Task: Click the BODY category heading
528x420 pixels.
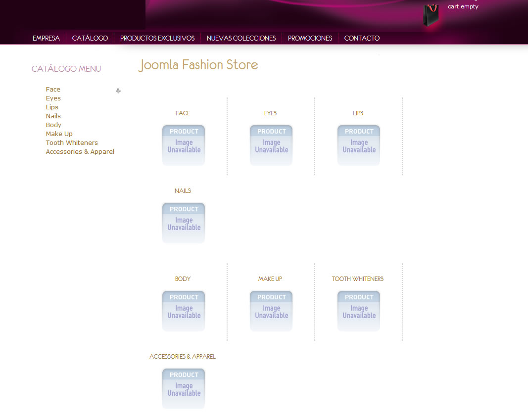Action: (x=183, y=279)
